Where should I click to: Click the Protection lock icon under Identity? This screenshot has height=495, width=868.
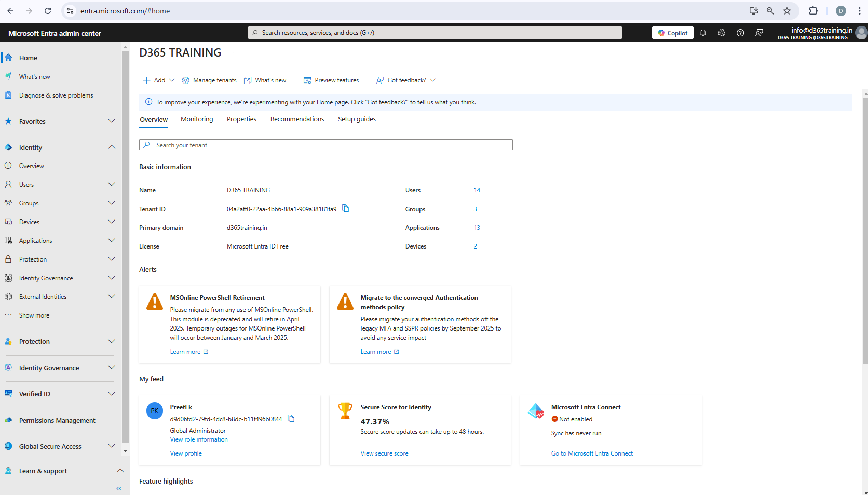[8, 259]
